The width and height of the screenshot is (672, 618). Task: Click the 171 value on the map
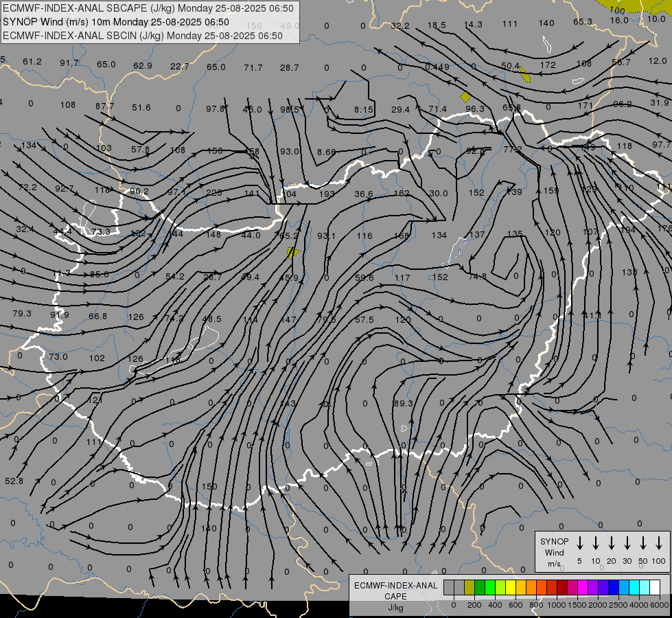tap(585, 105)
